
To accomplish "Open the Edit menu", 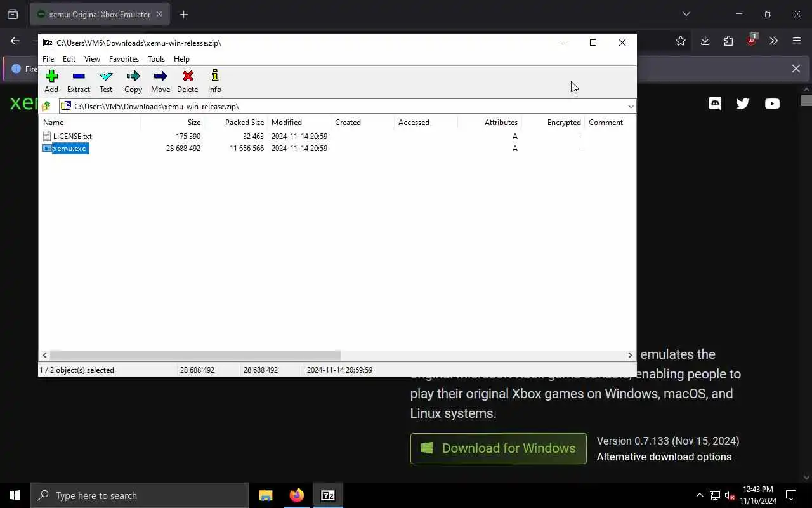I will click(x=69, y=58).
